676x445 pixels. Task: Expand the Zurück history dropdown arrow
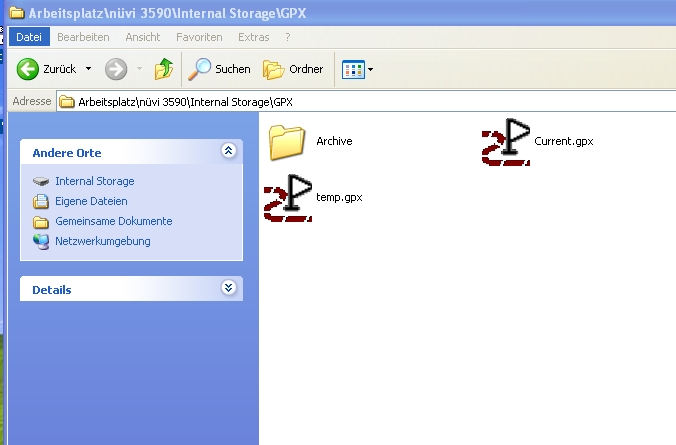[x=88, y=69]
